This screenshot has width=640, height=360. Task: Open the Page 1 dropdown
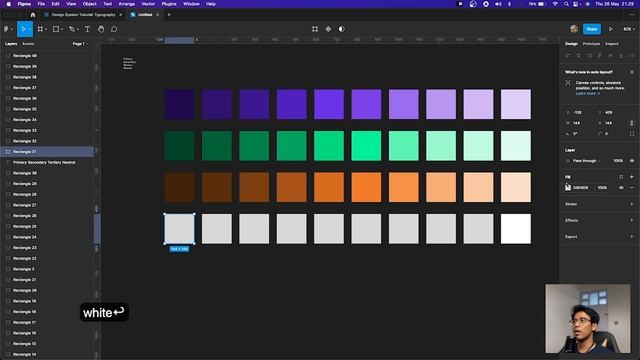[x=80, y=44]
